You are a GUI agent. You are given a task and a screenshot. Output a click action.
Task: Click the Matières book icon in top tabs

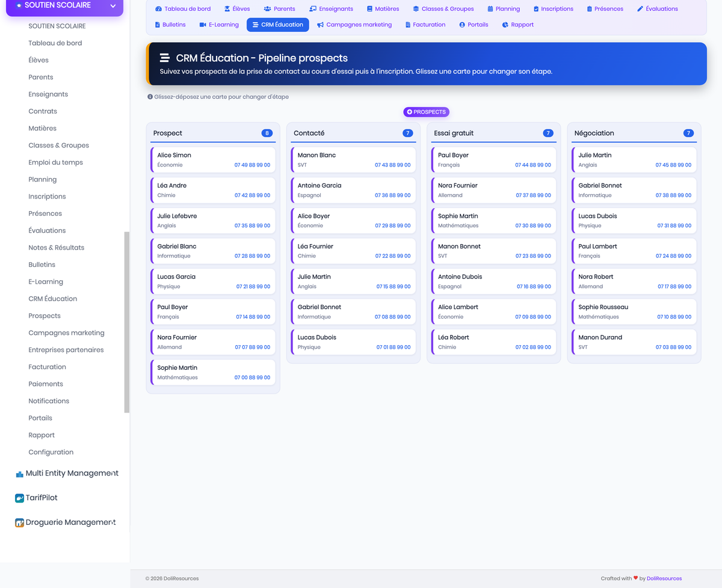[x=369, y=9]
